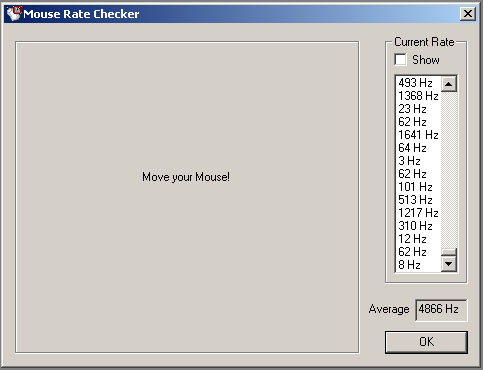483x370 pixels.
Task: Select the 513 Hz list entry
Action: [x=419, y=200]
